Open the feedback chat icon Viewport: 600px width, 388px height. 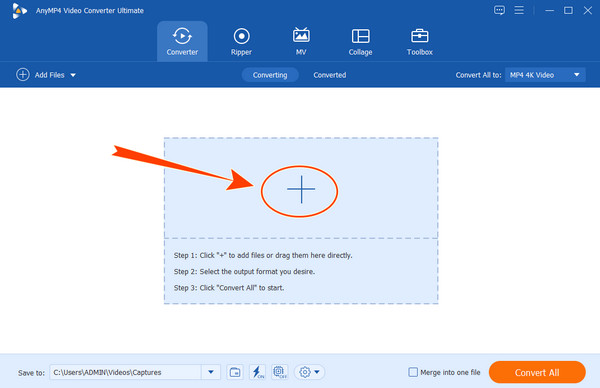[499, 10]
